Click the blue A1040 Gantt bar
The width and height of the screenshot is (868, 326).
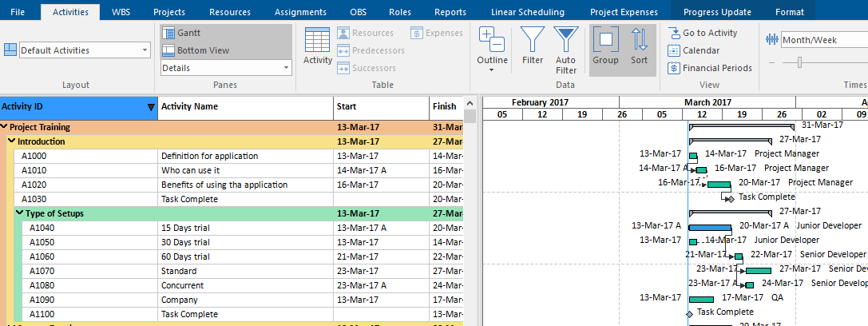(710, 227)
